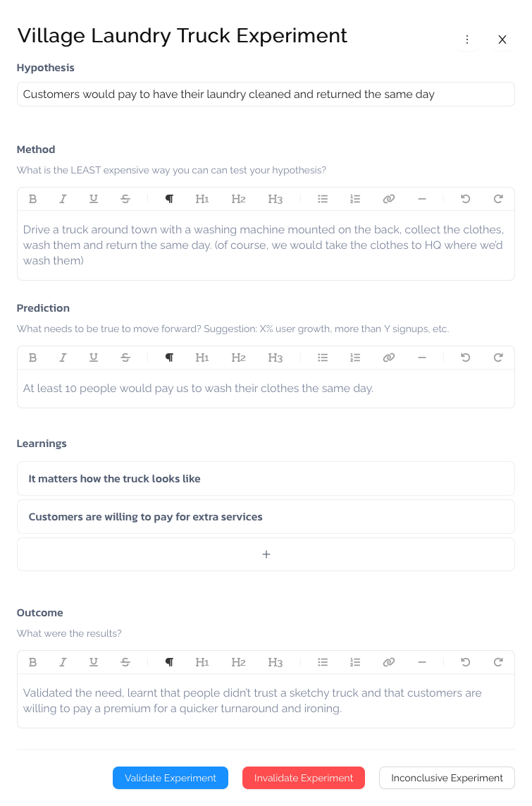Insert link in the Method editor

389,199
